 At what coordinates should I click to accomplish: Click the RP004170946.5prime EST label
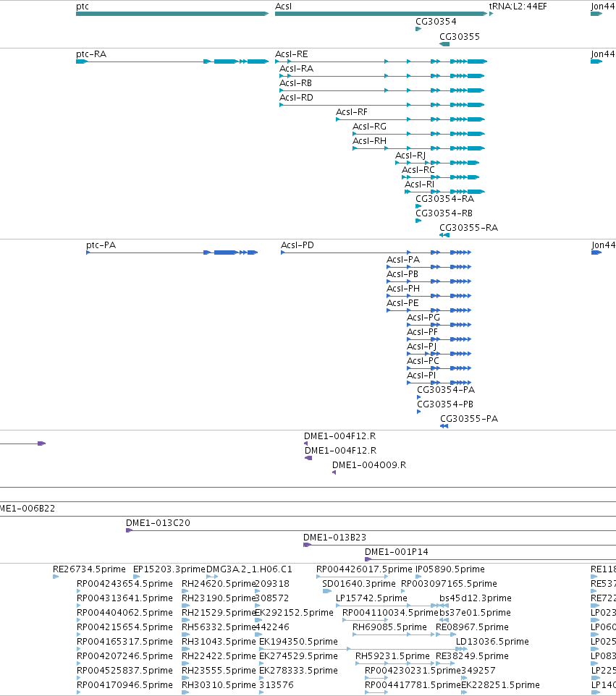point(125,685)
